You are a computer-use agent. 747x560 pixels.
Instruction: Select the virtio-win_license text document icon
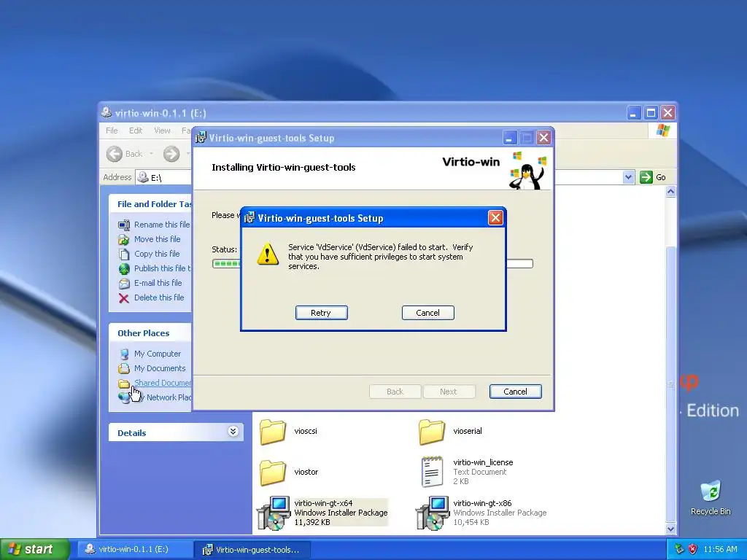coord(432,472)
